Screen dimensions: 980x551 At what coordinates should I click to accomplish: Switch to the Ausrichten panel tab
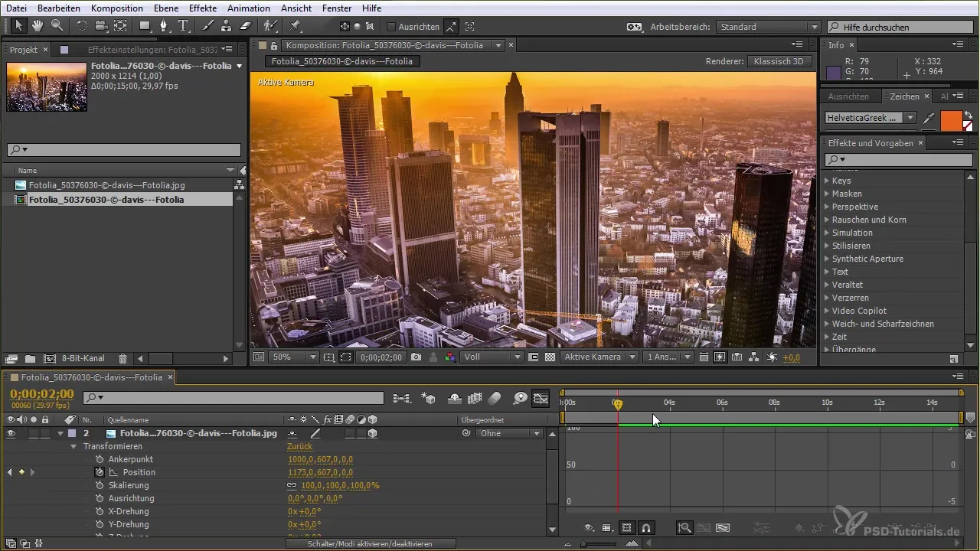[x=848, y=96]
